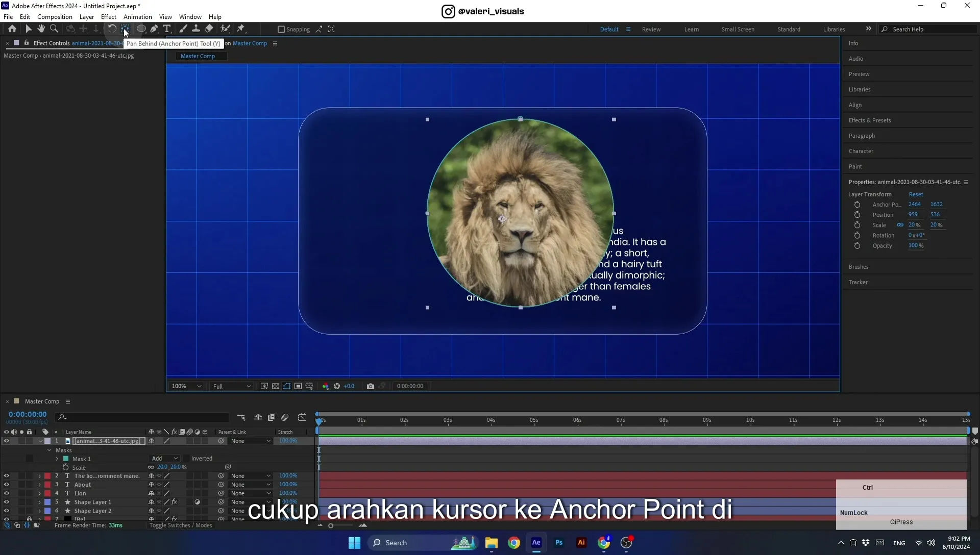Open Graph Editor icon in timeline
The image size is (980, 555).
click(302, 418)
